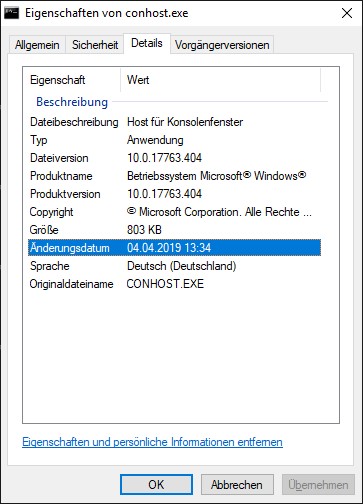Click the Abbrechen button
The height and width of the screenshot is (504, 363).
coord(237,485)
